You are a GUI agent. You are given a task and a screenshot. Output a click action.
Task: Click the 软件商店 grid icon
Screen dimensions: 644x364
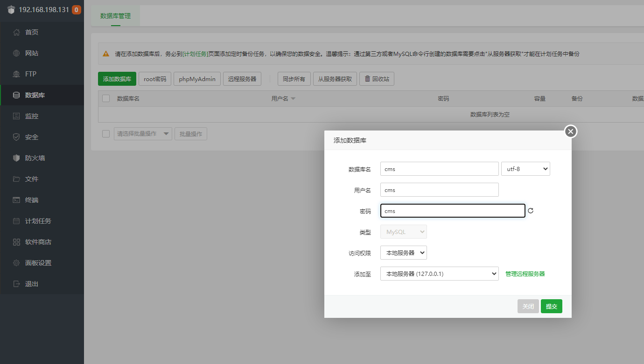click(x=16, y=242)
